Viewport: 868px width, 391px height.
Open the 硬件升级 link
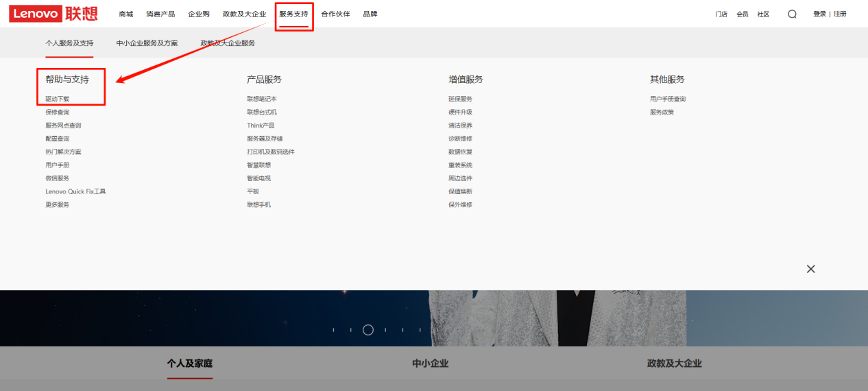click(x=461, y=112)
